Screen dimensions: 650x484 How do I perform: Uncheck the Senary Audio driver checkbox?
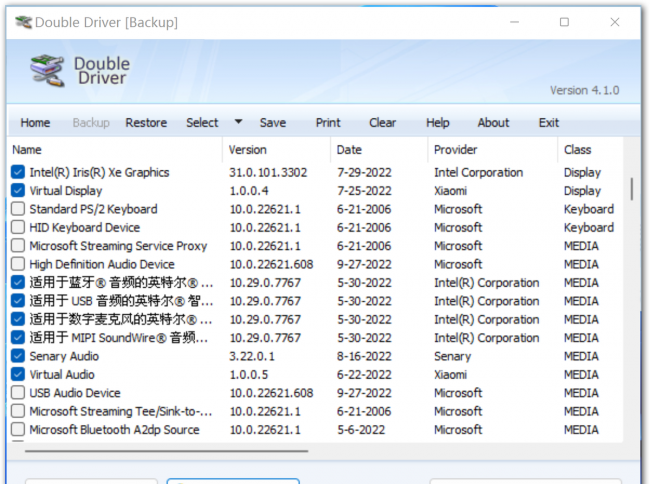pos(18,356)
